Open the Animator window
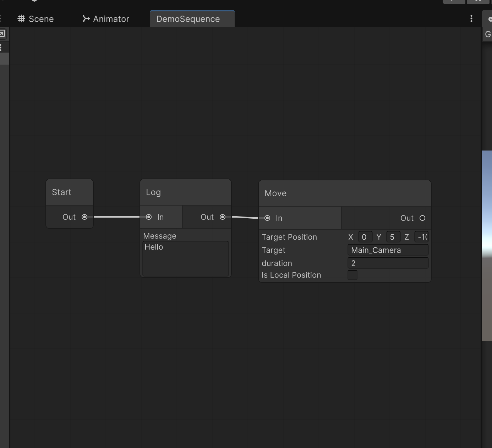492x448 pixels. pyautogui.click(x=110, y=19)
